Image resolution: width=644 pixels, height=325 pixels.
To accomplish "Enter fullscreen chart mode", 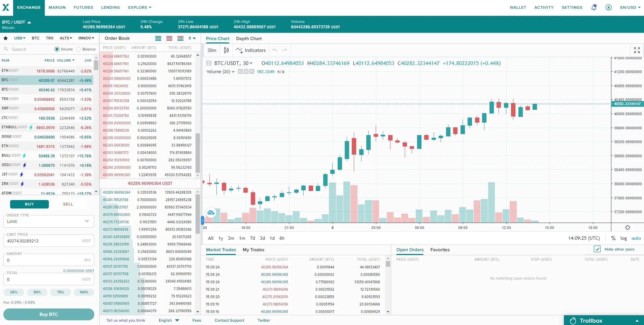I will 637,50.
